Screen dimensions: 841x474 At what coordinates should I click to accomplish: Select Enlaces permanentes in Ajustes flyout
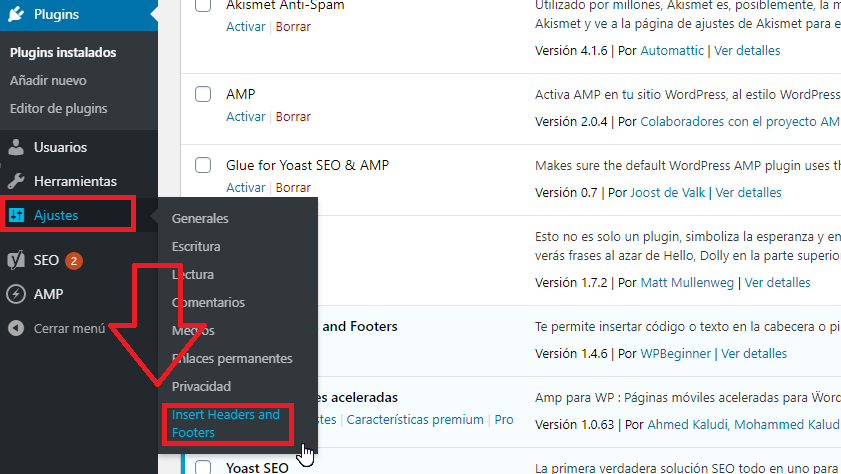click(x=232, y=358)
